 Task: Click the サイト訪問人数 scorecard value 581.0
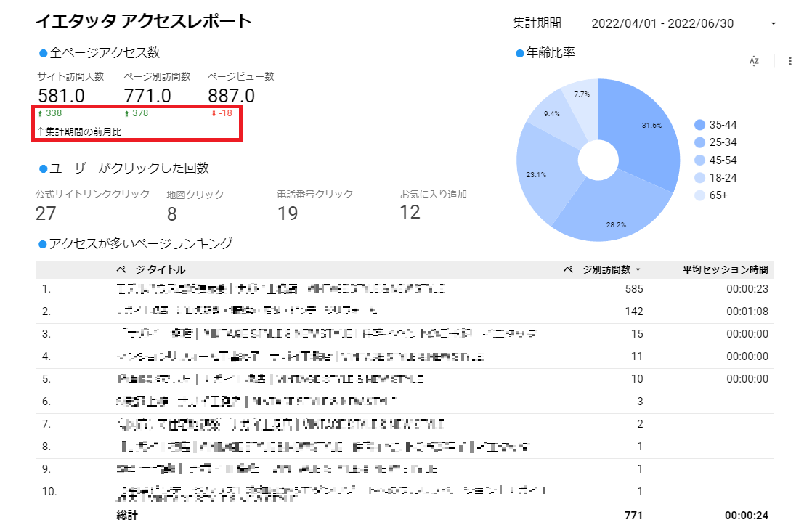pyautogui.click(x=61, y=95)
